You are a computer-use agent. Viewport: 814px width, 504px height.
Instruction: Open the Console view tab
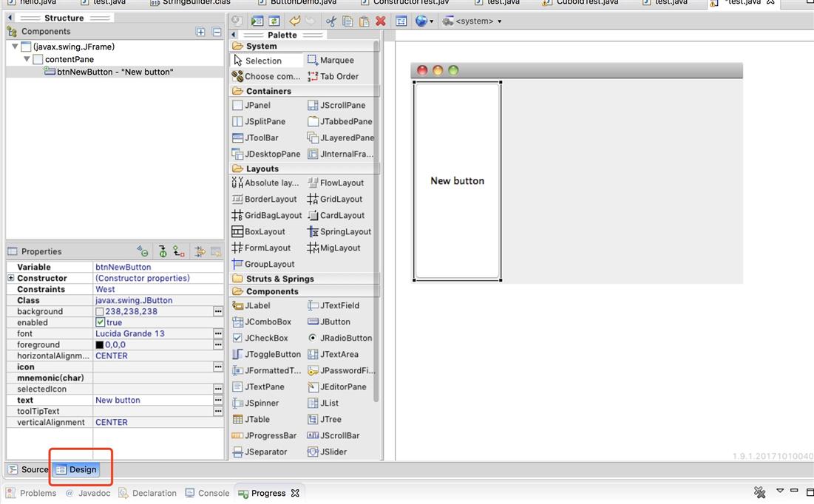(x=207, y=493)
